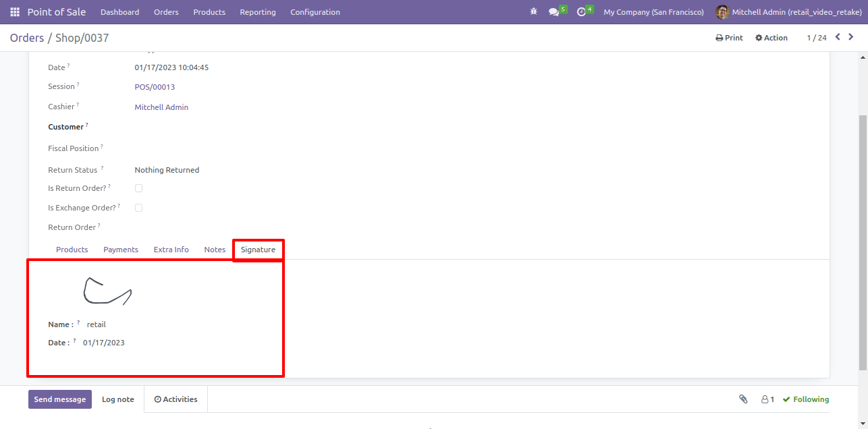
Task: Go to the previous record arrow
Action: tap(838, 37)
